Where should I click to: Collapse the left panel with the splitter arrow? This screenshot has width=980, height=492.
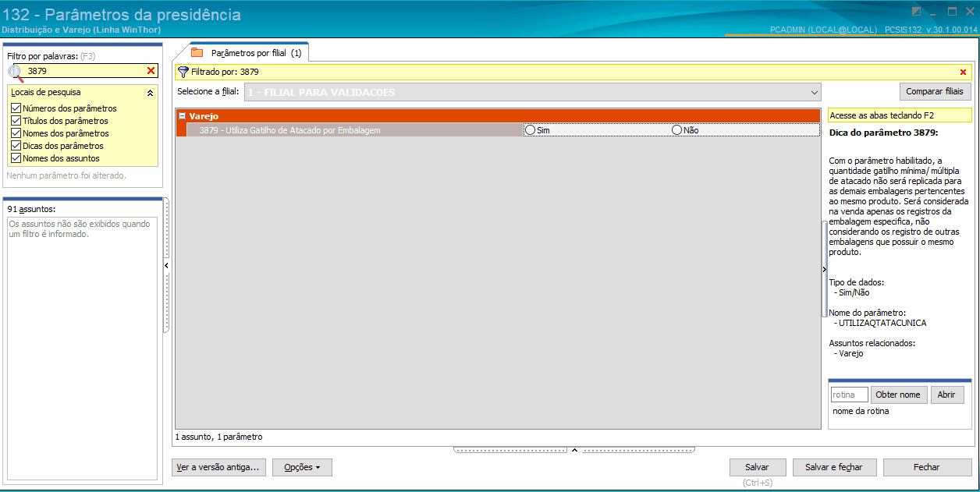pos(166,266)
